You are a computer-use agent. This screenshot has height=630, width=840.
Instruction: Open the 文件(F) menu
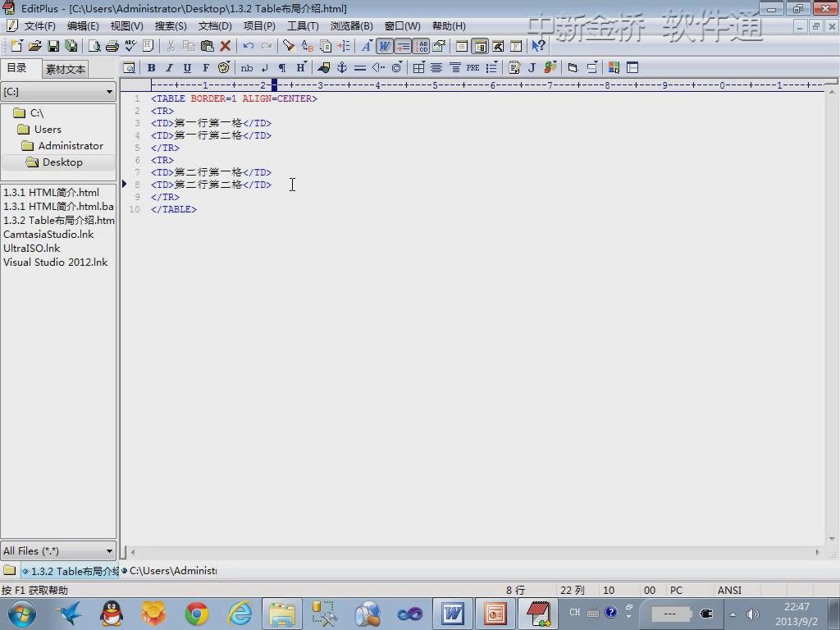(x=39, y=25)
